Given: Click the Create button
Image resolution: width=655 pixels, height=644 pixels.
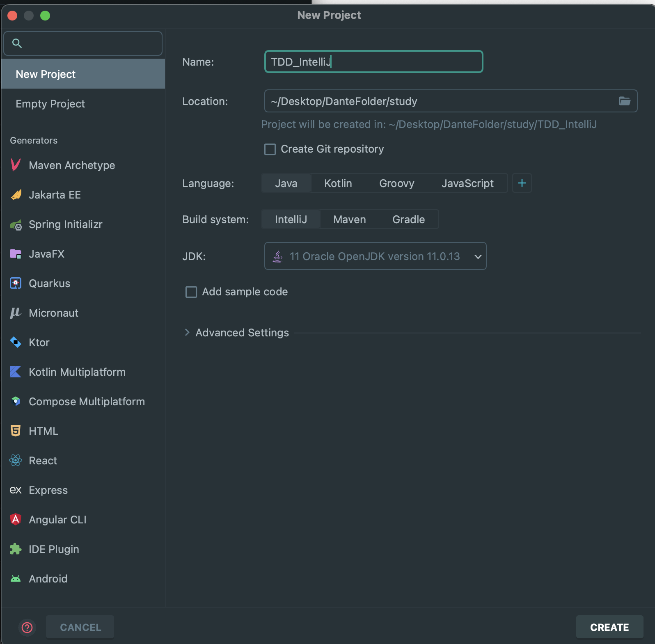Looking at the screenshot, I should (609, 627).
